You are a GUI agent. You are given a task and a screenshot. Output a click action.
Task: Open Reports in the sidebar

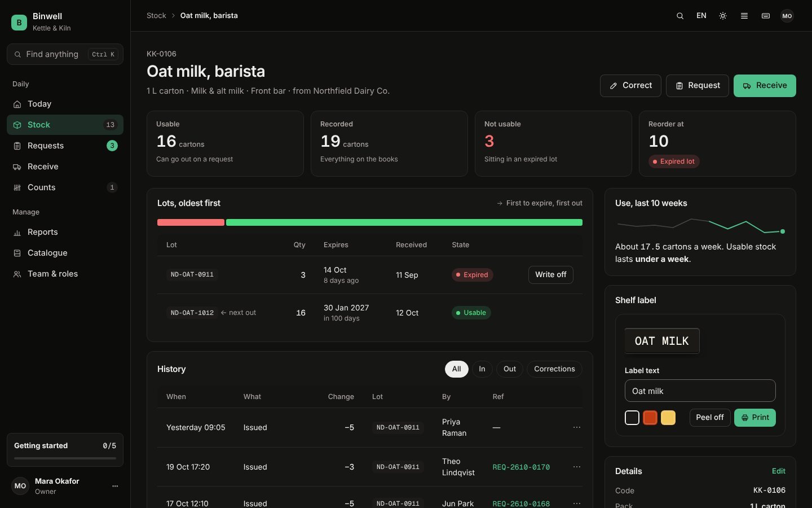[65, 232]
